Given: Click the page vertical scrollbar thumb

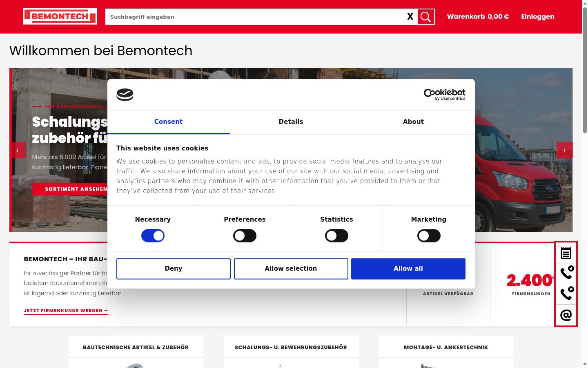Looking at the screenshot, I should click(585, 70).
